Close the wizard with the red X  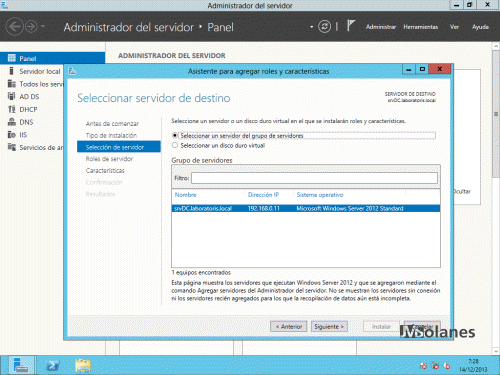coord(440,69)
